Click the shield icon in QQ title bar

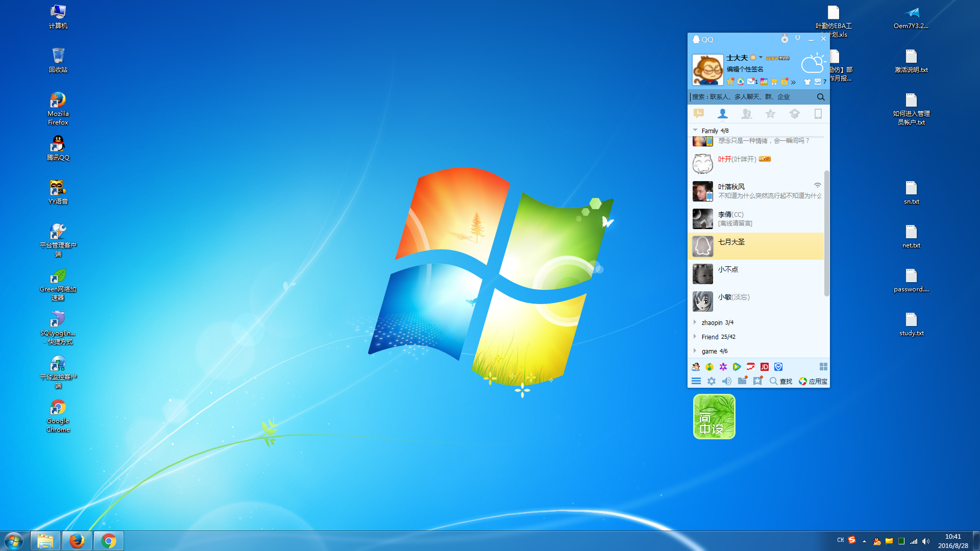[798, 38]
